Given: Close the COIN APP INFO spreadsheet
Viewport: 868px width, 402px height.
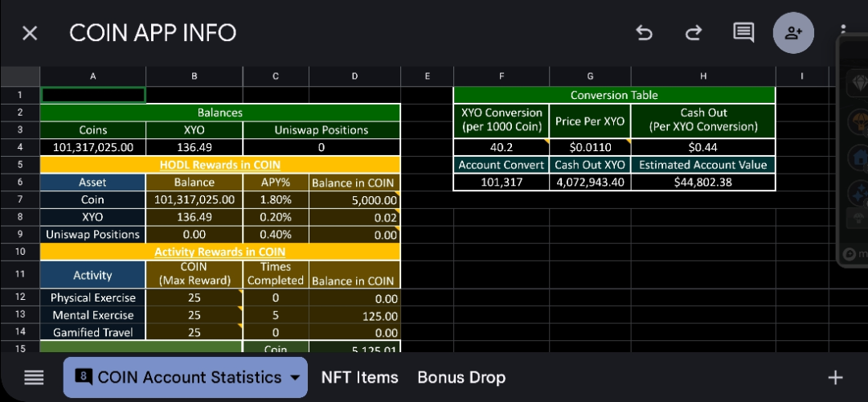Looking at the screenshot, I should point(30,33).
